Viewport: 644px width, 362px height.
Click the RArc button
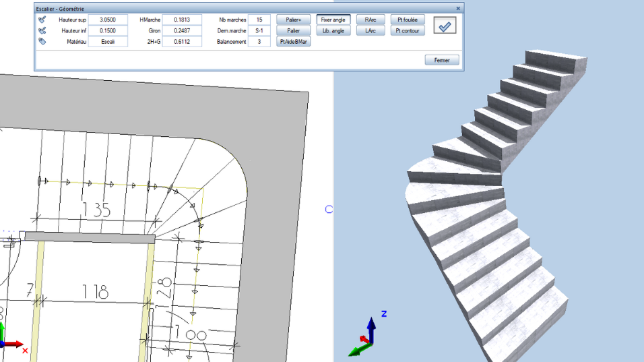click(370, 20)
